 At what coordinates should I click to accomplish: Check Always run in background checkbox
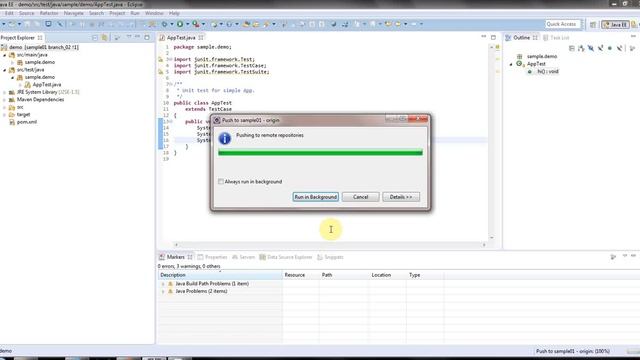click(x=221, y=182)
